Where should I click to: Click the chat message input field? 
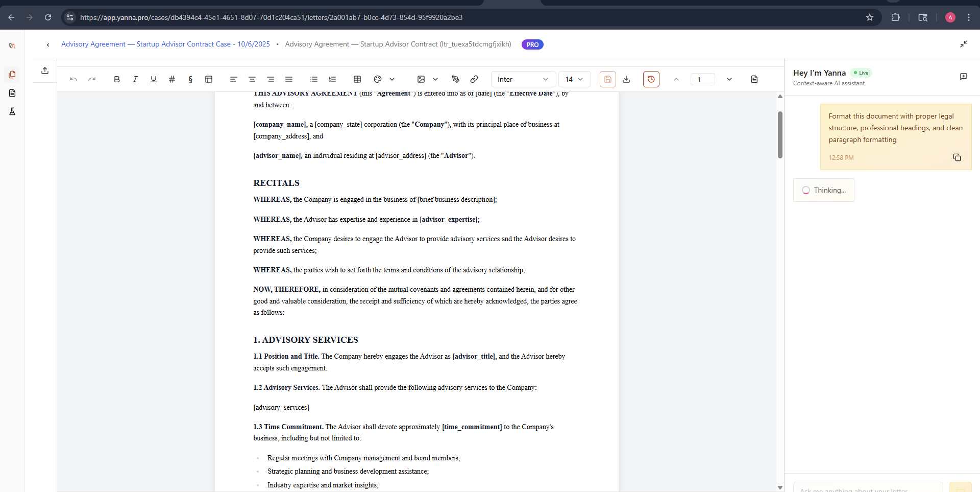(868, 488)
